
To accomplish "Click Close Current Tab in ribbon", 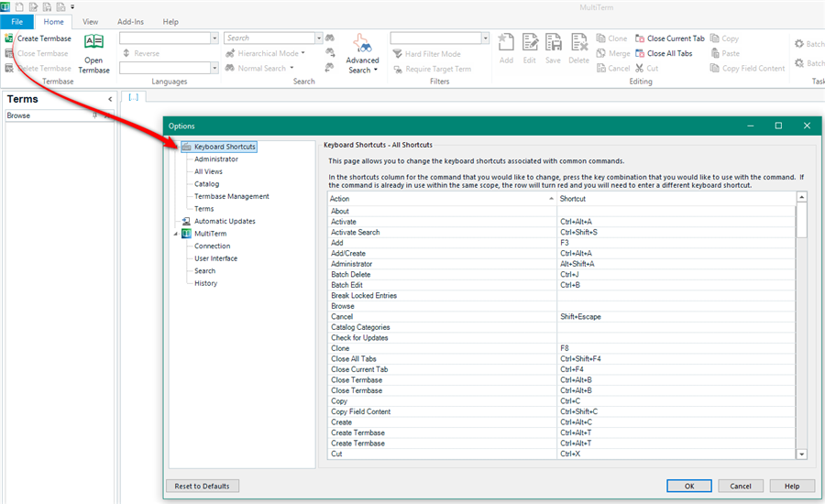I will tap(669, 38).
